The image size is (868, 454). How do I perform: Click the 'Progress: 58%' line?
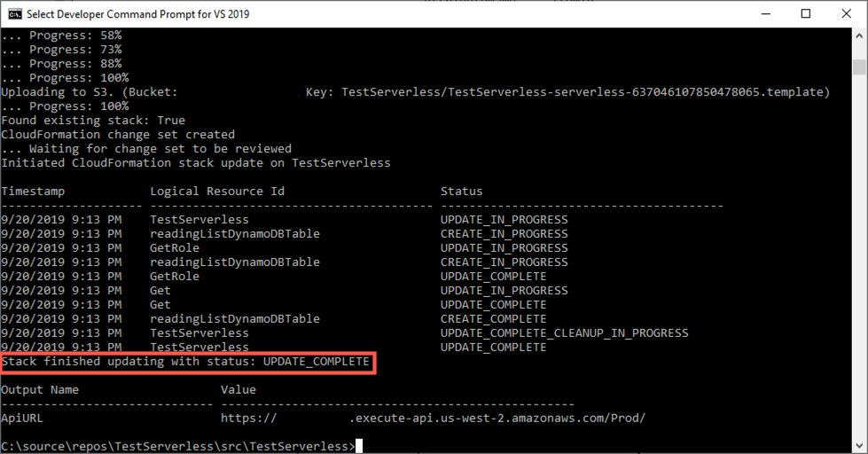point(61,35)
